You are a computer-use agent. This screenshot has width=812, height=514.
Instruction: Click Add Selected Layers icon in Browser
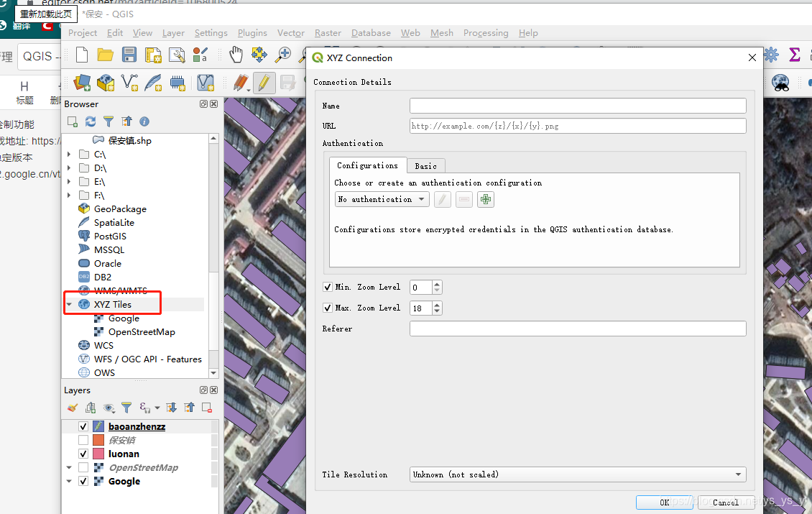tap(73, 121)
